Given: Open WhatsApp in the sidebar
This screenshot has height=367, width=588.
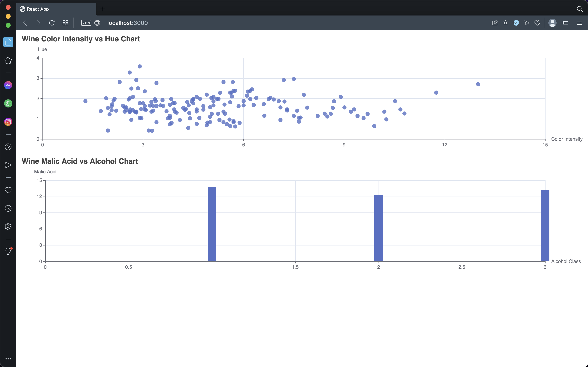Looking at the screenshot, I should coord(8,104).
